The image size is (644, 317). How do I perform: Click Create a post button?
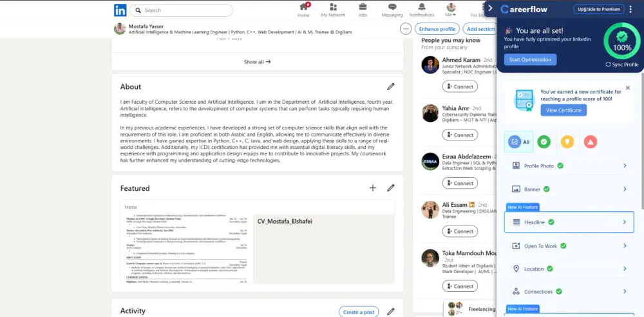pyautogui.click(x=359, y=312)
